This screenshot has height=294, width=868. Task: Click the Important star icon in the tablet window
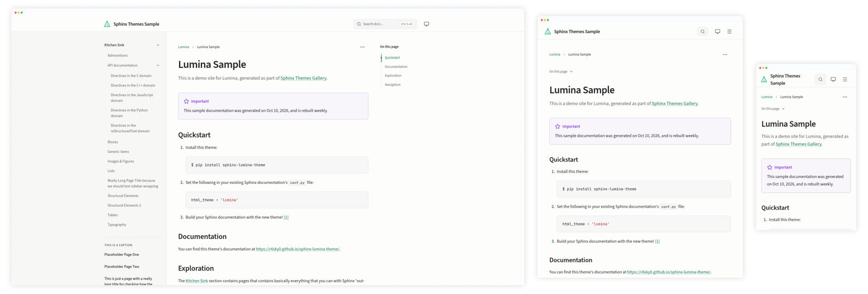coord(558,126)
